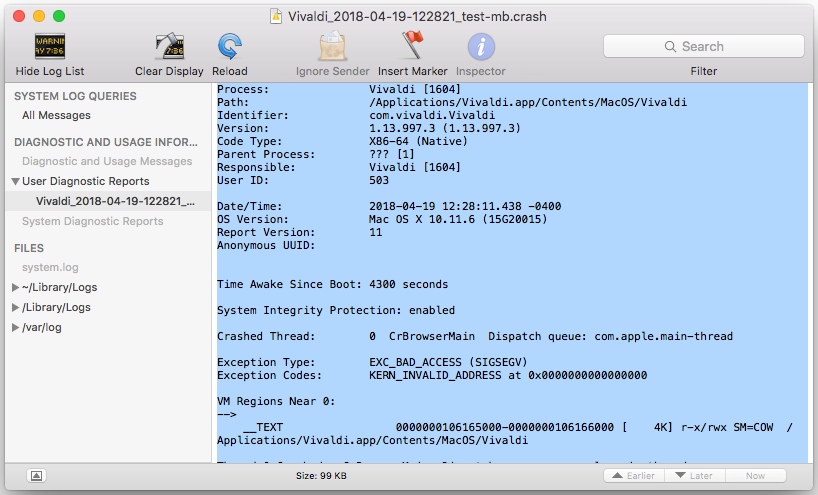Select All Messages in sidebar
Viewport: 818px width, 495px height.
point(56,115)
